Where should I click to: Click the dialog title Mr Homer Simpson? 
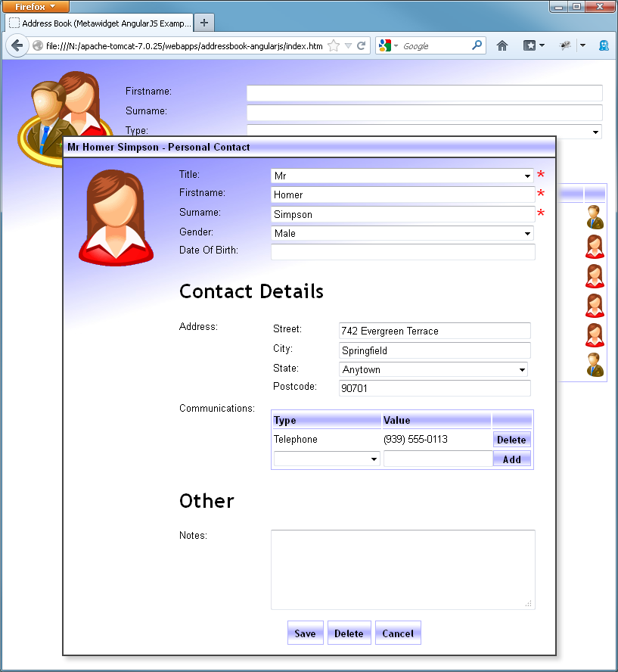point(158,147)
